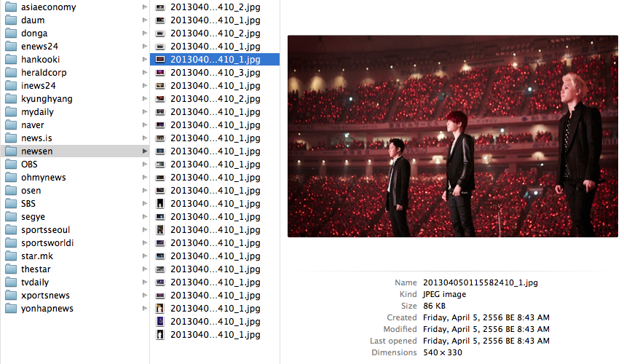Click the highlighted file's small thumbnail icon
Image resolution: width=624 pixels, height=364 pixels.
pyautogui.click(x=160, y=59)
